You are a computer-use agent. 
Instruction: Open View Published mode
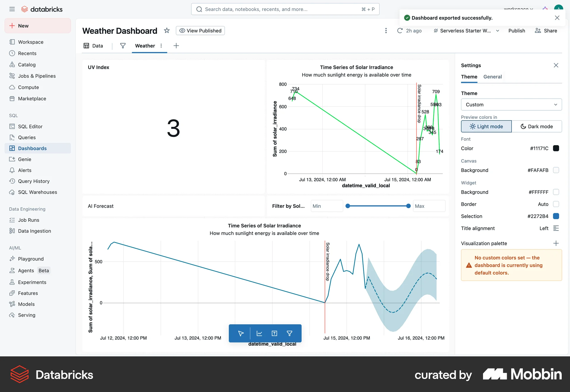coord(200,31)
